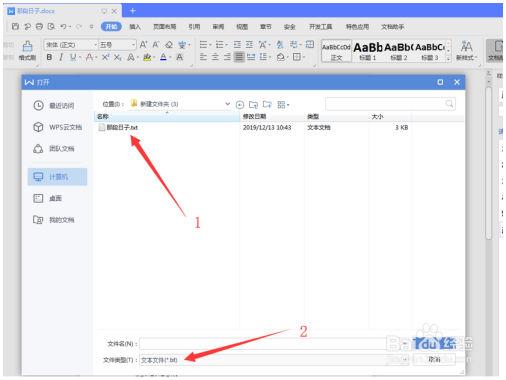Expand the file type dropdown
506x380 pixels.
[x=405, y=360]
